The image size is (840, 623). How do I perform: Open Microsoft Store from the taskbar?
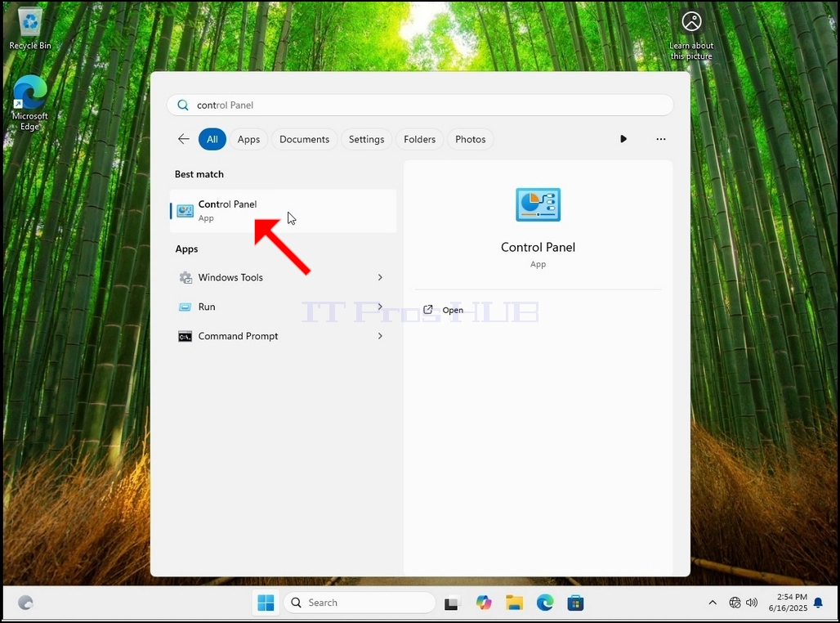575,603
